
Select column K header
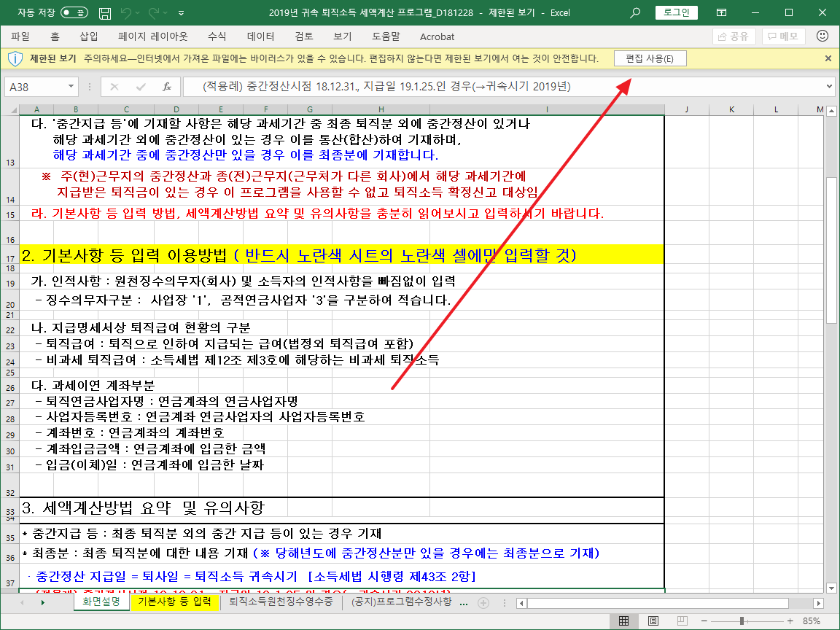coord(731,109)
